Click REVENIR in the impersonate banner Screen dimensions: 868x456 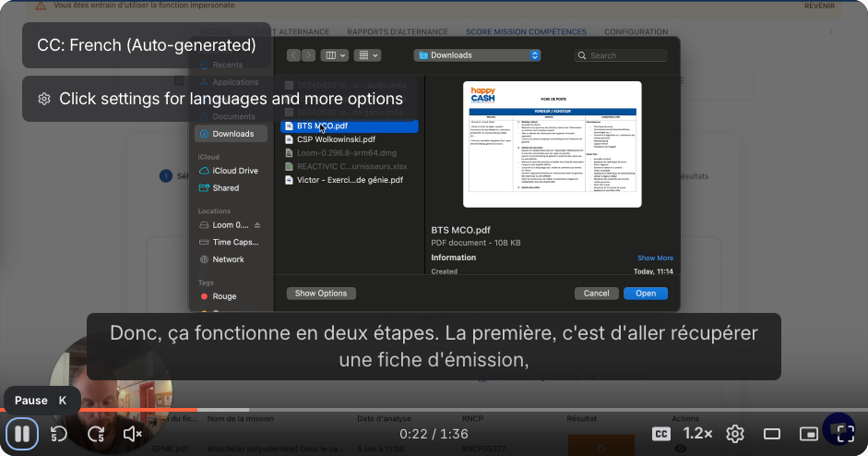click(x=819, y=6)
